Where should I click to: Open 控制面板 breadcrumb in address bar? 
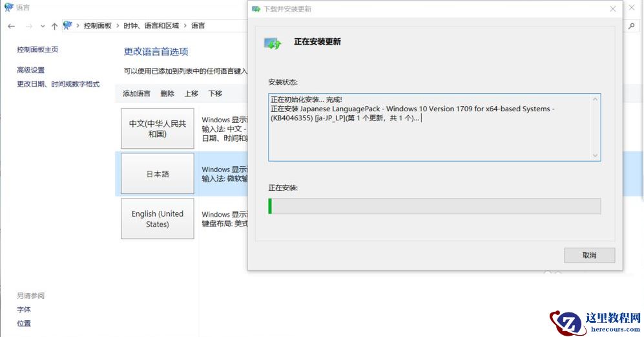(98, 25)
